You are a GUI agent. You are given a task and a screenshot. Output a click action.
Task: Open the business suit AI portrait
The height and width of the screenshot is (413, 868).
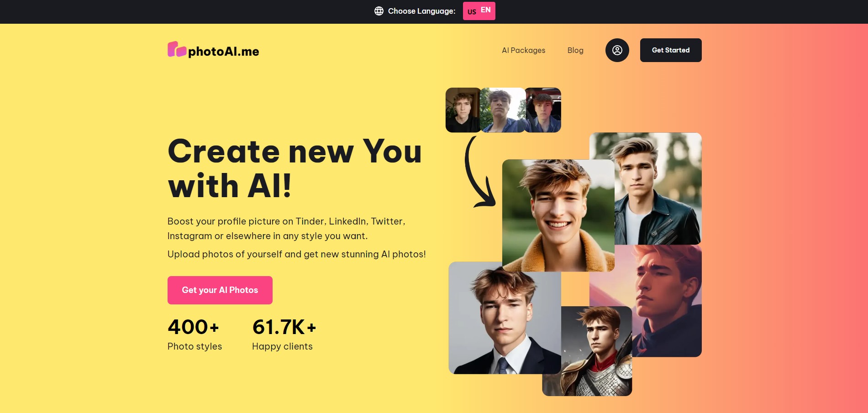click(x=505, y=318)
